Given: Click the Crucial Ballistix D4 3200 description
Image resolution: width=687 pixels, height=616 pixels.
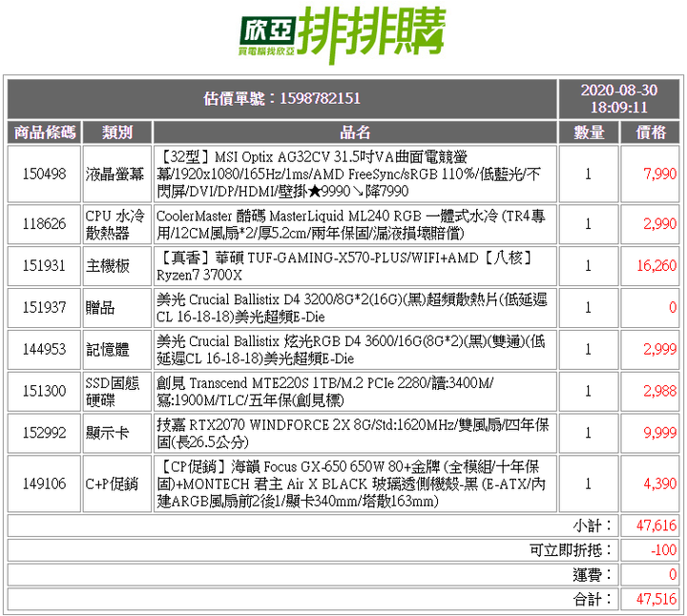Looking at the screenshot, I should [352, 307].
